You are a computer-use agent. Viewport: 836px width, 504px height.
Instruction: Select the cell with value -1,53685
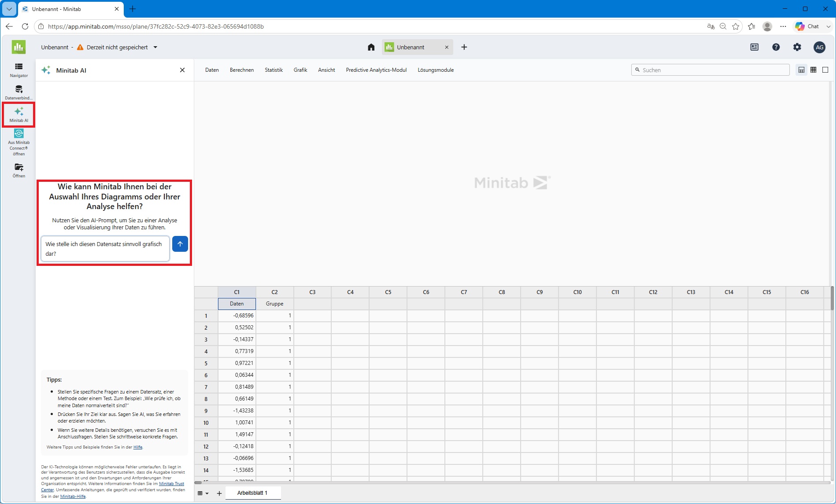pyautogui.click(x=237, y=470)
